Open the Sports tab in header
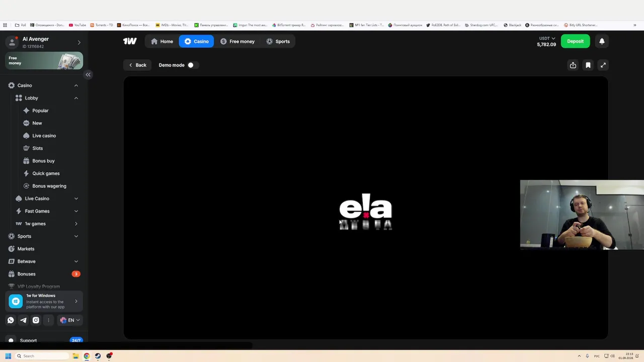This screenshot has width=644, height=362. (x=278, y=41)
